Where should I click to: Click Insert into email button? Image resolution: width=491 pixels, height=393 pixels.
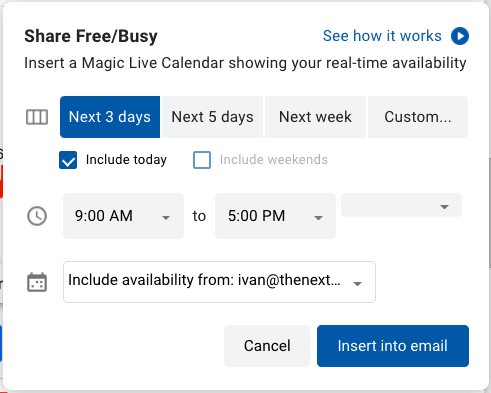(x=393, y=346)
